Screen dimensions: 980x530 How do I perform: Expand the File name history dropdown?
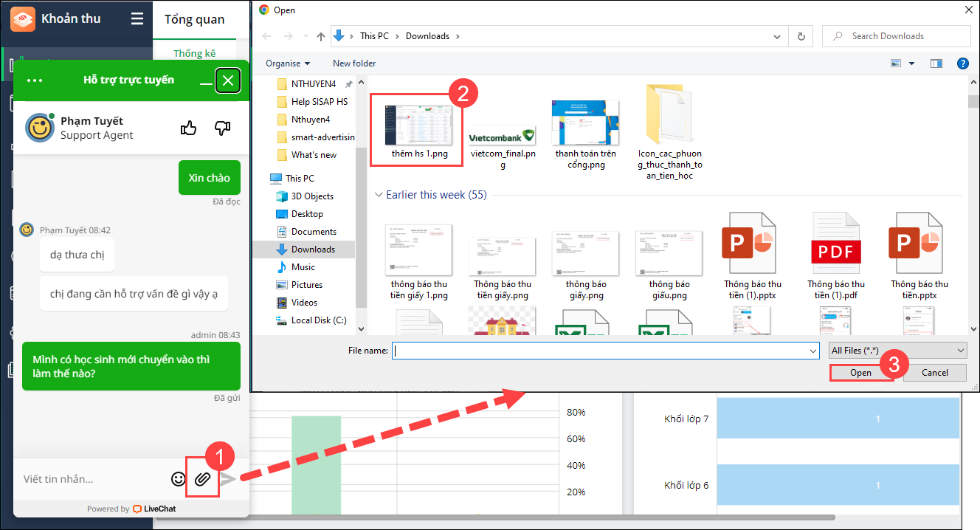click(813, 351)
